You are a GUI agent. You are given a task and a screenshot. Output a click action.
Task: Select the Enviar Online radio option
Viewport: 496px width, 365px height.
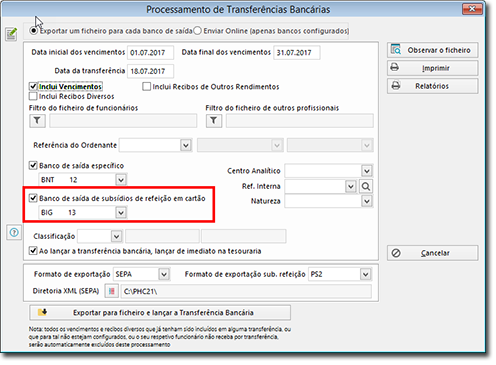point(197,31)
